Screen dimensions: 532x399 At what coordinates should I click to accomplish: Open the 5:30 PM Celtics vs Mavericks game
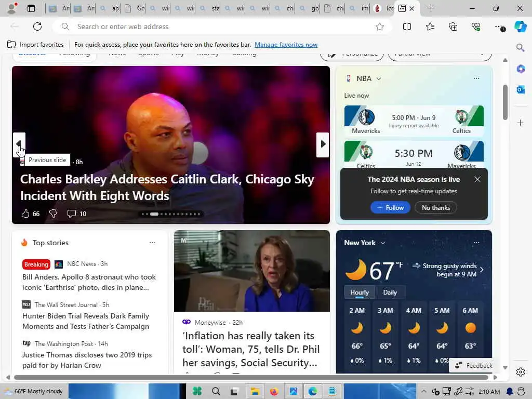tap(414, 154)
